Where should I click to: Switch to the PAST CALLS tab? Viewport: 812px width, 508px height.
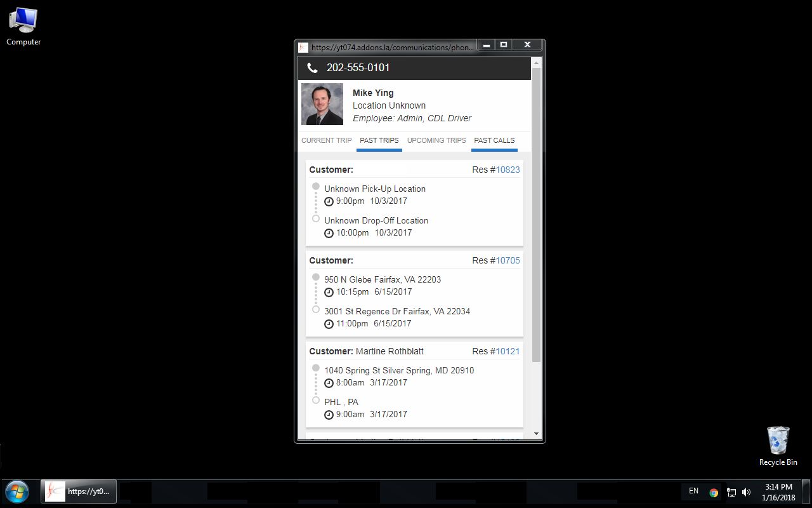pos(494,140)
